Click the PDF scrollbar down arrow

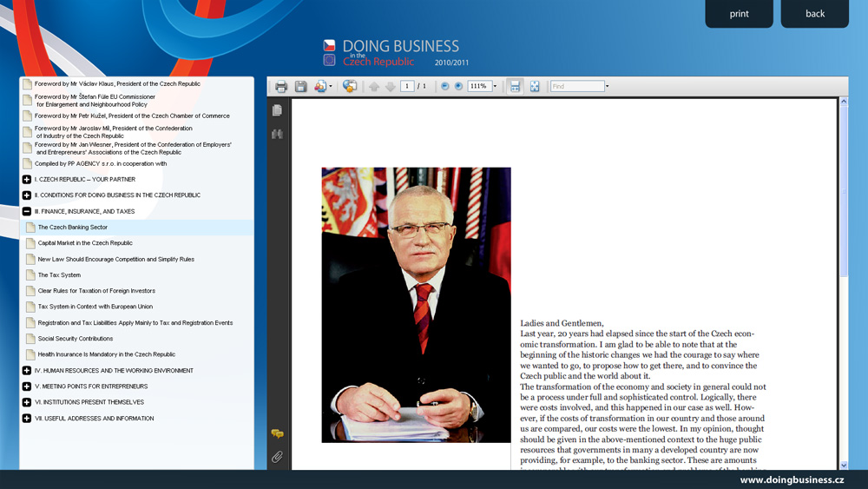click(844, 466)
